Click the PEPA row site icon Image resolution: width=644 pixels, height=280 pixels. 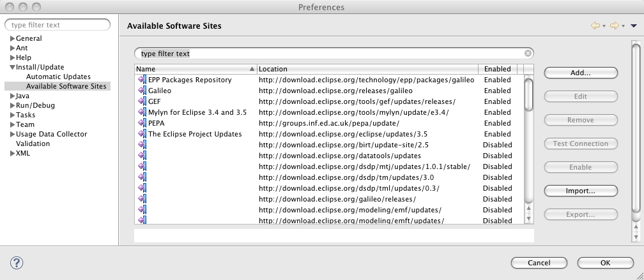click(x=142, y=123)
